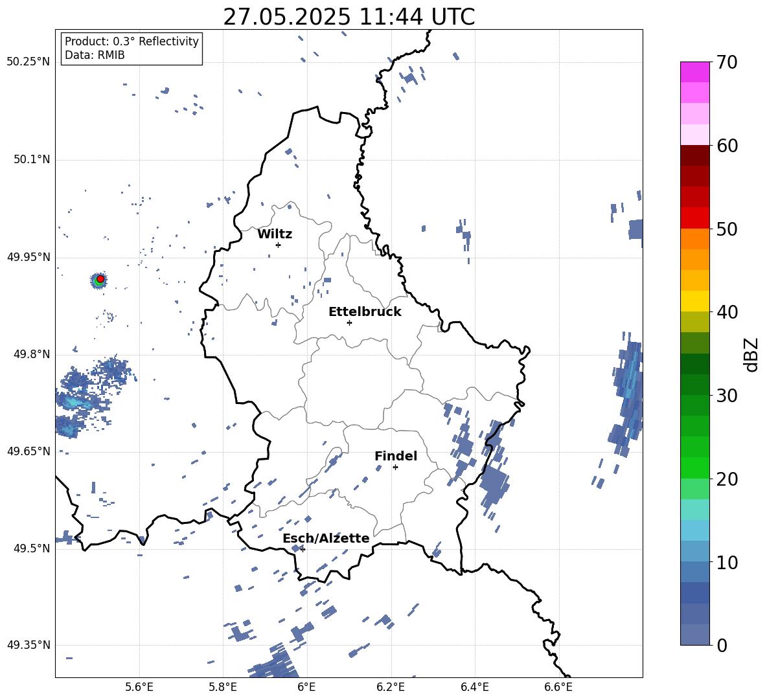Click the 49.35°N latitude tick label

[x=29, y=645]
